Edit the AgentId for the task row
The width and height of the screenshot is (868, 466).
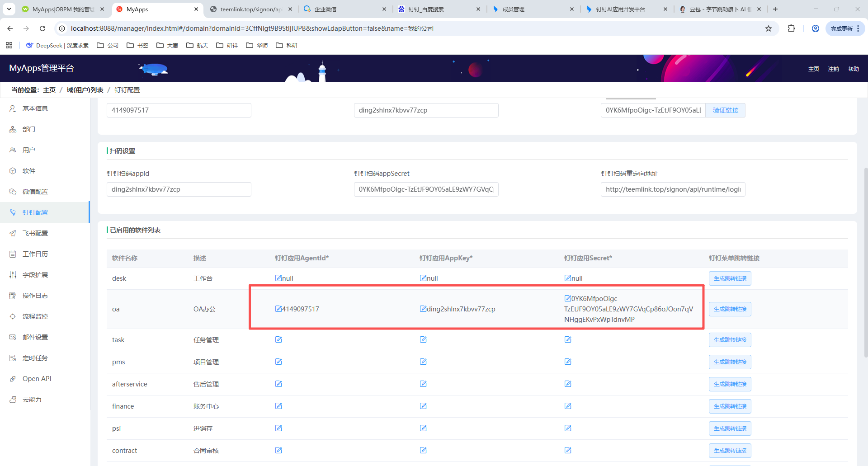pos(278,339)
